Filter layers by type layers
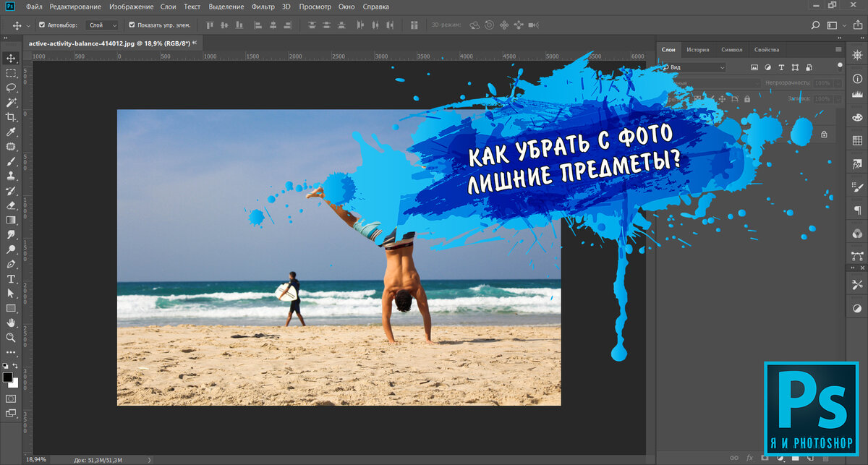868x465 pixels. [x=782, y=67]
